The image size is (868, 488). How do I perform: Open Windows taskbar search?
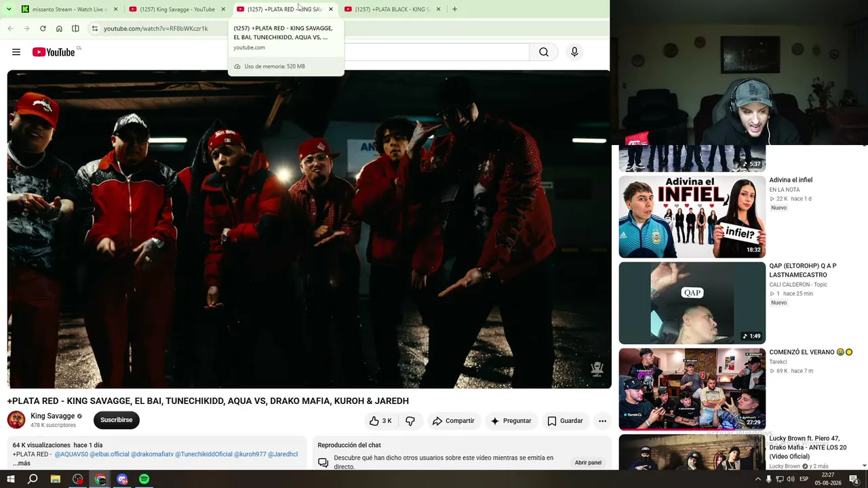[33, 479]
